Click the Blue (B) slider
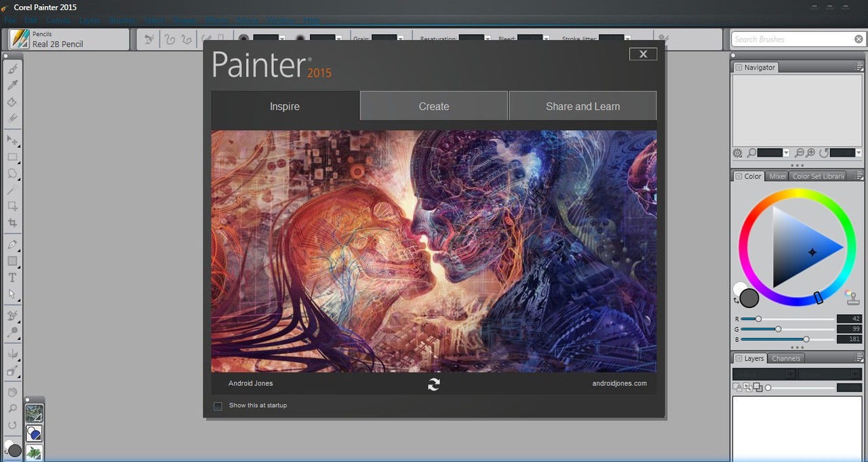 (x=788, y=339)
